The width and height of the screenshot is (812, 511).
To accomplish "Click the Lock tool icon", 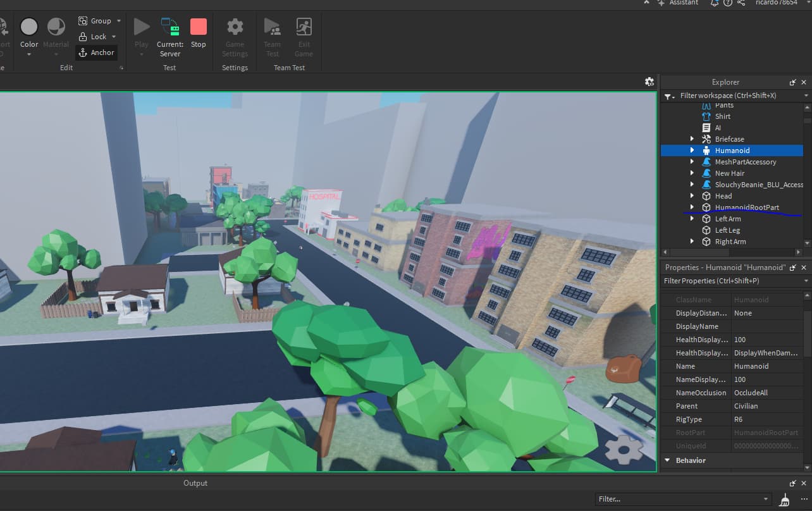I will 84,36.
